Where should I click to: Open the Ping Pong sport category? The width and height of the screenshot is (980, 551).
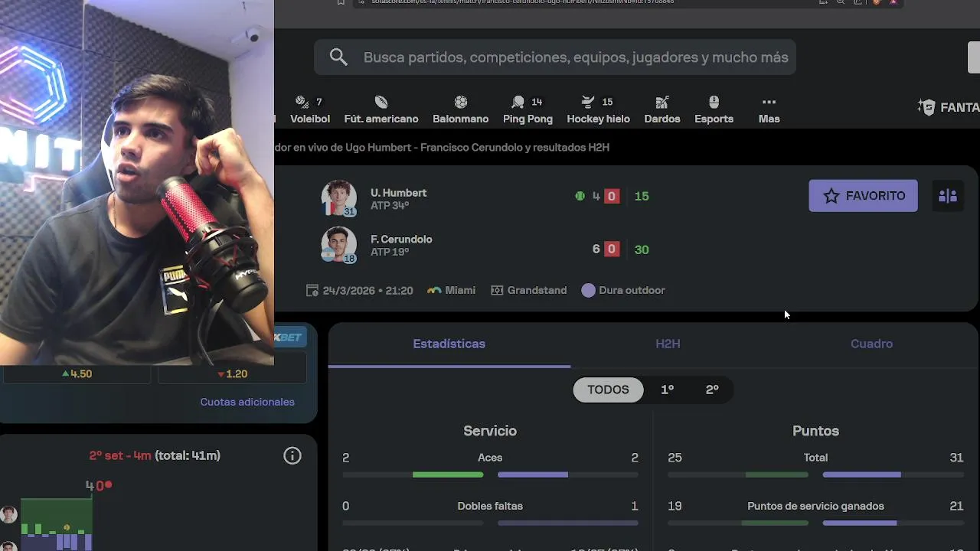click(528, 110)
